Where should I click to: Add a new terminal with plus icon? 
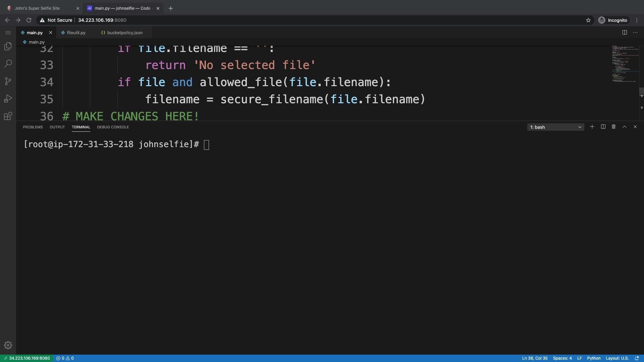click(592, 127)
